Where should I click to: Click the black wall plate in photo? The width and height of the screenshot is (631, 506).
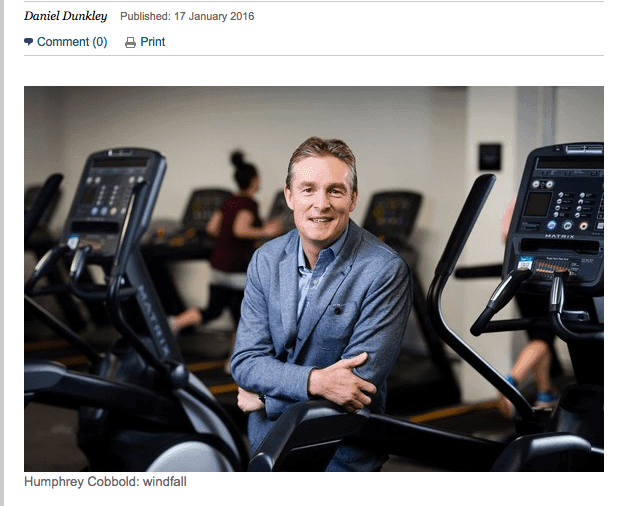click(490, 157)
